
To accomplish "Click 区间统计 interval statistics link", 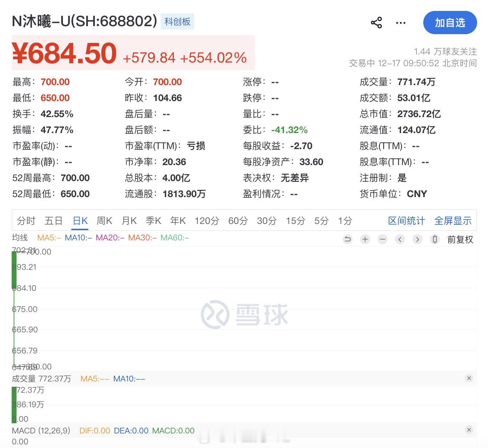I will click(x=406, y=220).
